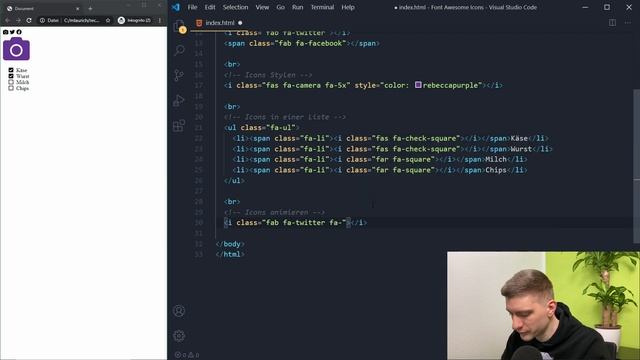Click the small camera icon on the web page

point(5,32)
